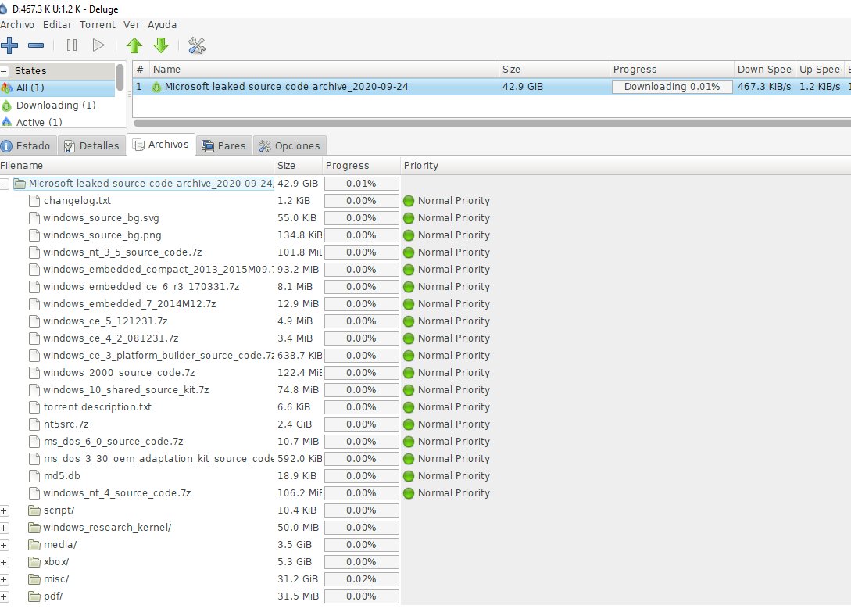Click the Pares tab icon
The image size is (851, 616).
pos(207,146)
